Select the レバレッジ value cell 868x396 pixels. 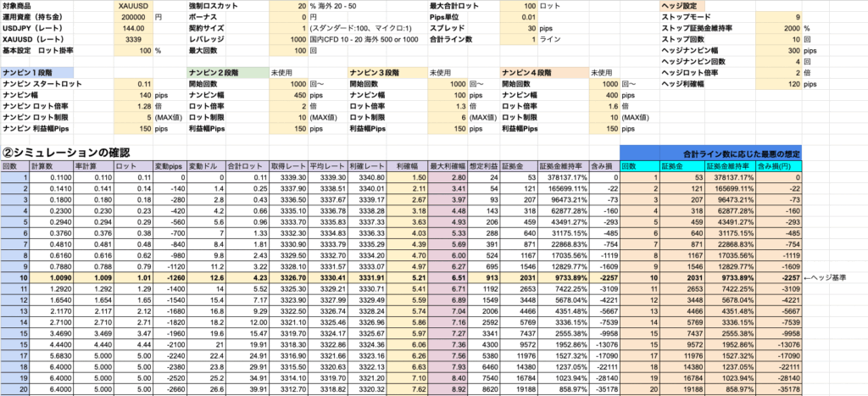(288, 39)
